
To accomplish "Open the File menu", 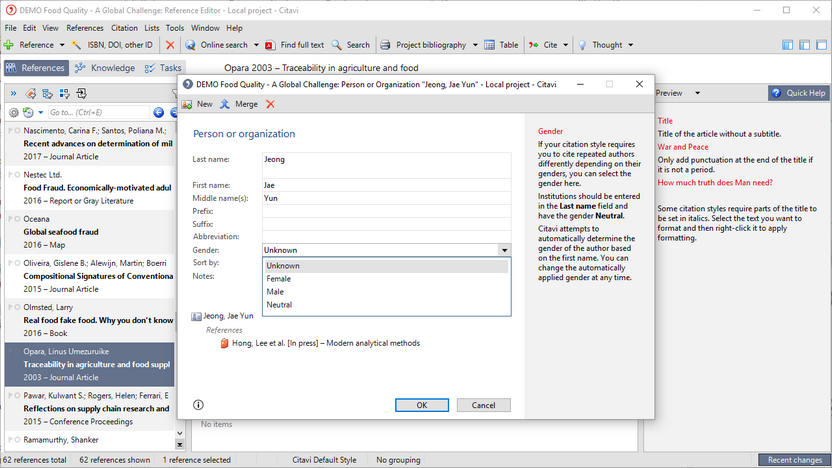I will click(x=11, y=28).
